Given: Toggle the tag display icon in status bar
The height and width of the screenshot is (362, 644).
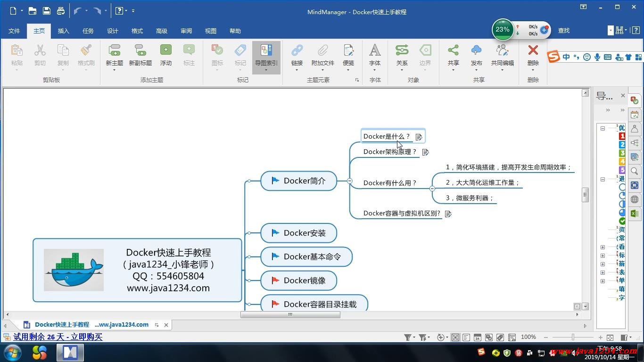Looking at the screenshot, I should tap(500, 337).
